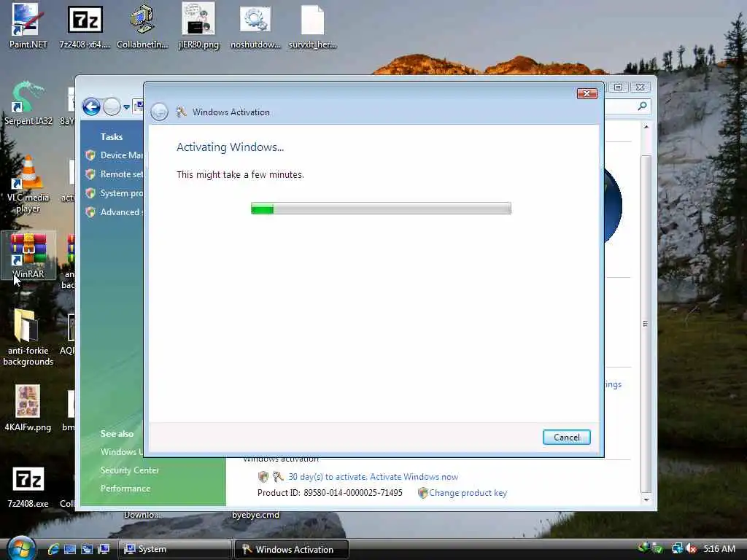
Task: Click the System window vertical scrollbar thumb
Action: [x=646, y=324]
